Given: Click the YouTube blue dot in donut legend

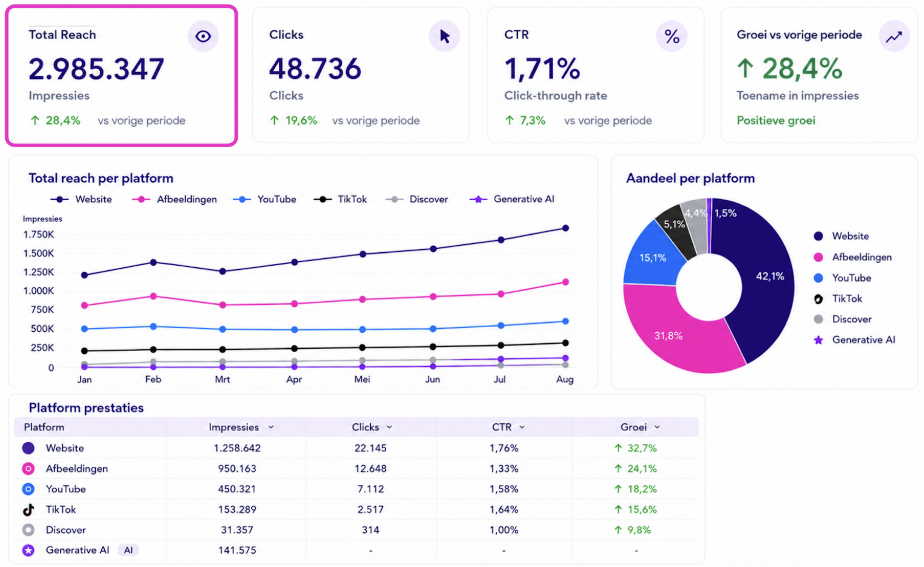Looking at the screenshot, I should 818,278.
